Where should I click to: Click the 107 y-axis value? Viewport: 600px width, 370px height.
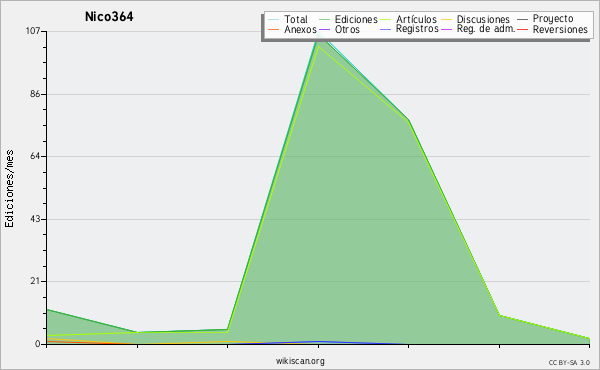pyautogui.click(x=33, y=31)
